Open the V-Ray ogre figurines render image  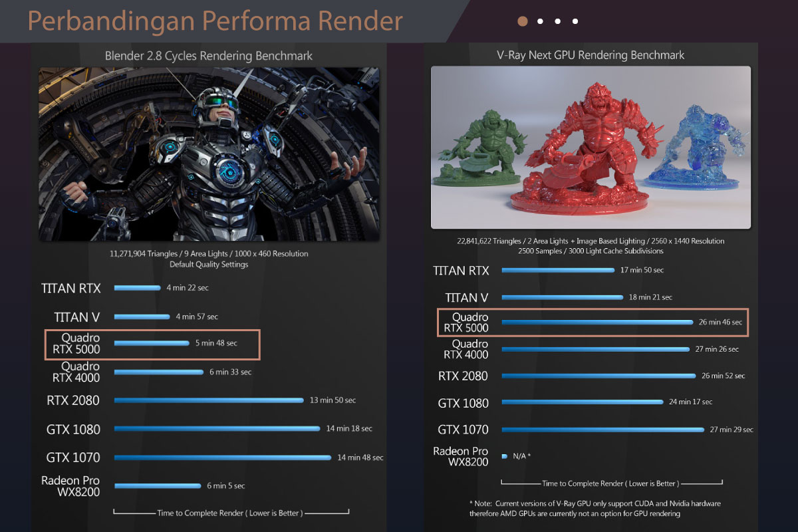[591, 148]
